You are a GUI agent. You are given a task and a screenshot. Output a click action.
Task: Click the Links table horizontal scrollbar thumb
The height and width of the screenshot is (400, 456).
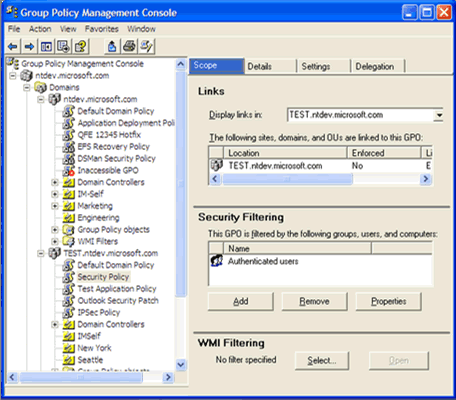click(287, 179)
